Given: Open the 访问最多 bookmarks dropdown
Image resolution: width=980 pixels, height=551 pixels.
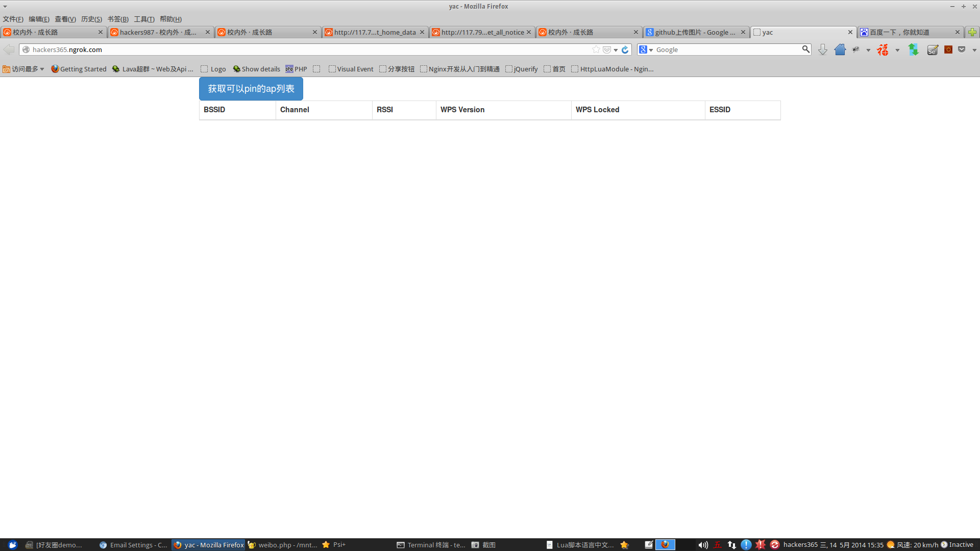Looking at the screenshot, I should click(23, 69).
